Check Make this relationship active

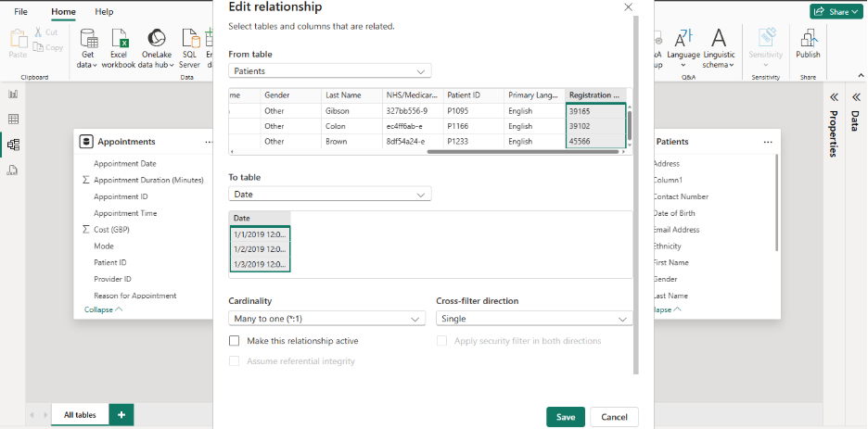pos(235,341)
